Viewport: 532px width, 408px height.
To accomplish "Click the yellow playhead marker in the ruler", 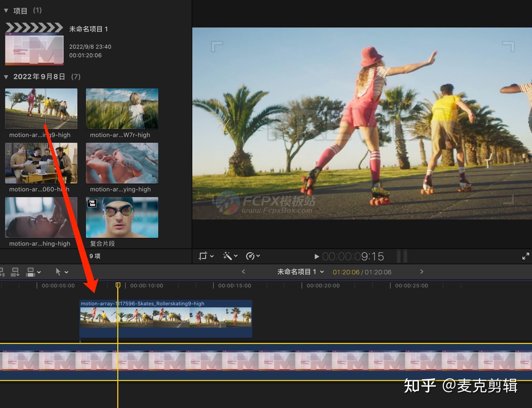I will click(x=118, y=285).
